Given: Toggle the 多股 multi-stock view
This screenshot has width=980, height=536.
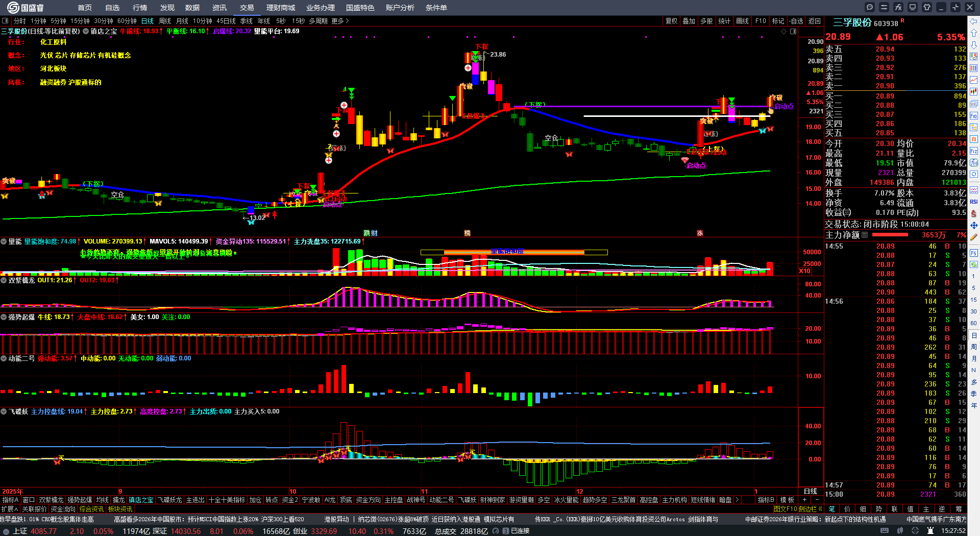Looking at the screenshot, I should [706, 21].
